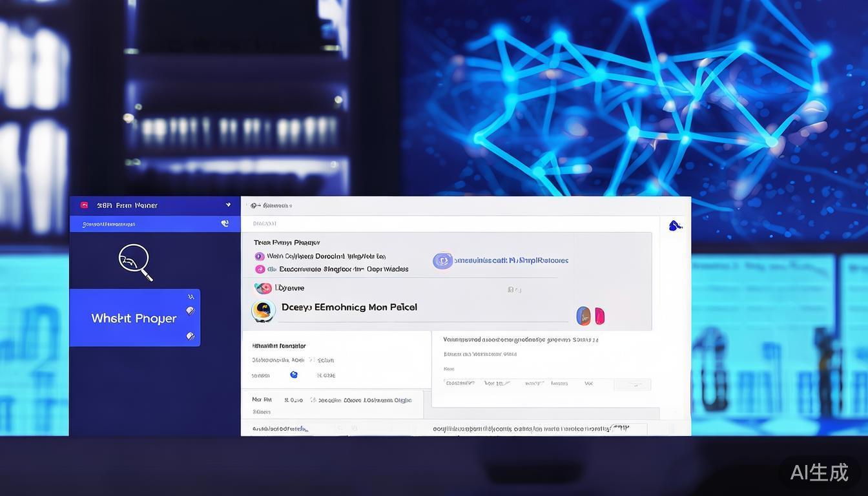The height and width of the screenshot is (496, 868).
Task: Click the top diamond icon on 'Whsbit Phoper' card
Action: tap(190, 311)
